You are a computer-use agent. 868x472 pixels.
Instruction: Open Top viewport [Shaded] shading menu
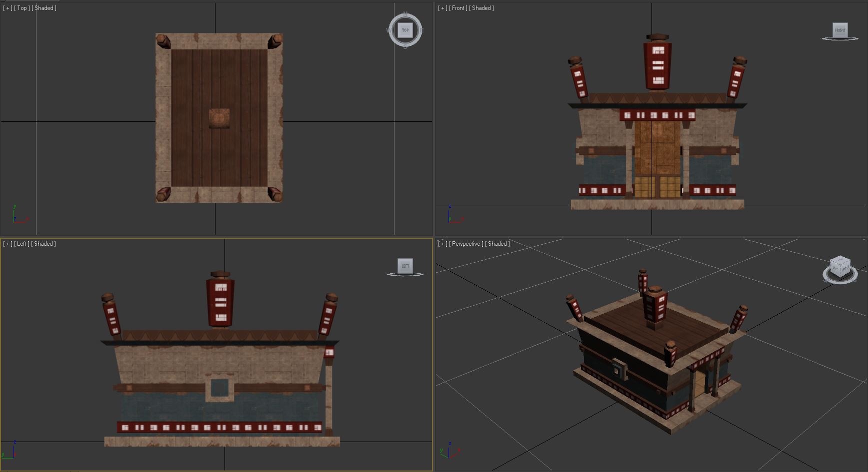point(44,8)
